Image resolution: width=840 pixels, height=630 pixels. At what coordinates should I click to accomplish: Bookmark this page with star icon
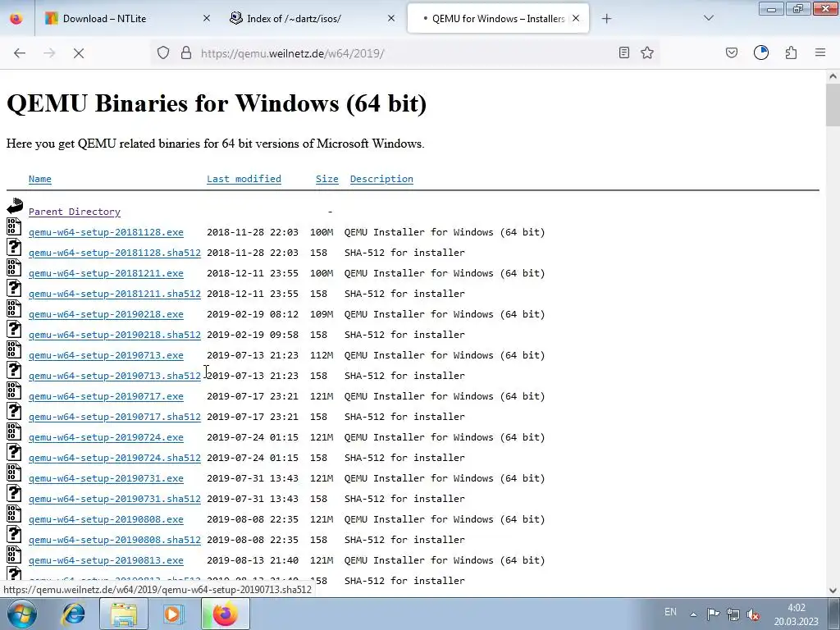click(647, 52)
